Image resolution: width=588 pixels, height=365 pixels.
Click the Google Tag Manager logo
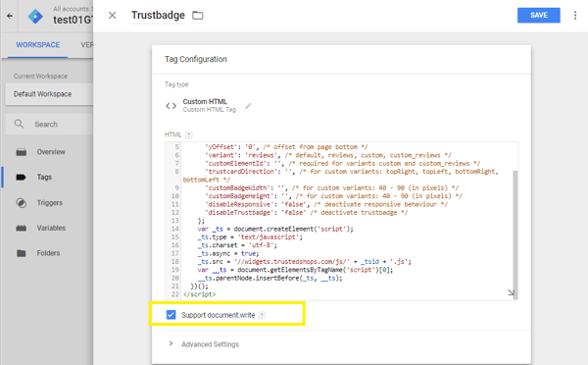[x=35, y=16]
